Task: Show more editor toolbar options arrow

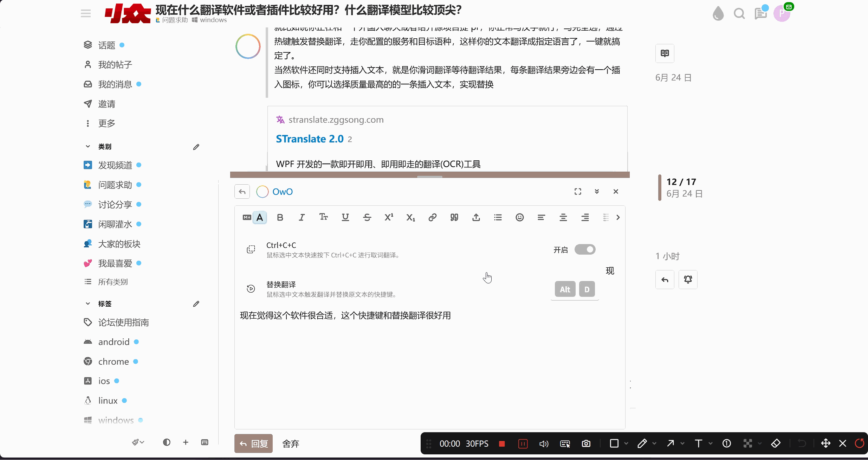Action: 618,217
